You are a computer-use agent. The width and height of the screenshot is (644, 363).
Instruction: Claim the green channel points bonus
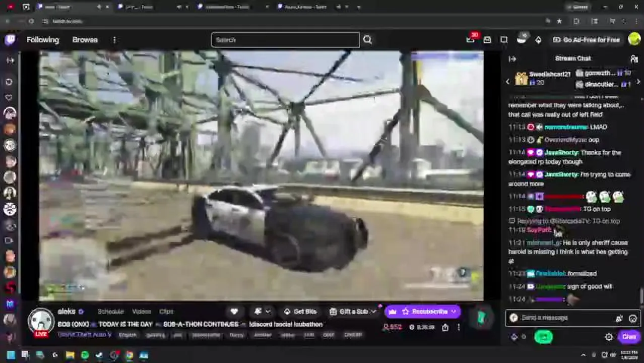click(x=544, y=337)
